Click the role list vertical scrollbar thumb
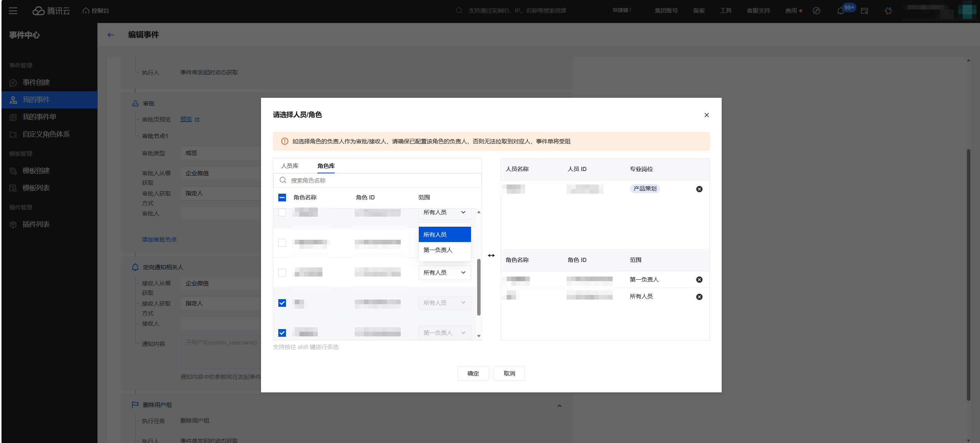This screenshot has height=443, width=980. pyautogui.click(x=478, y=288)
